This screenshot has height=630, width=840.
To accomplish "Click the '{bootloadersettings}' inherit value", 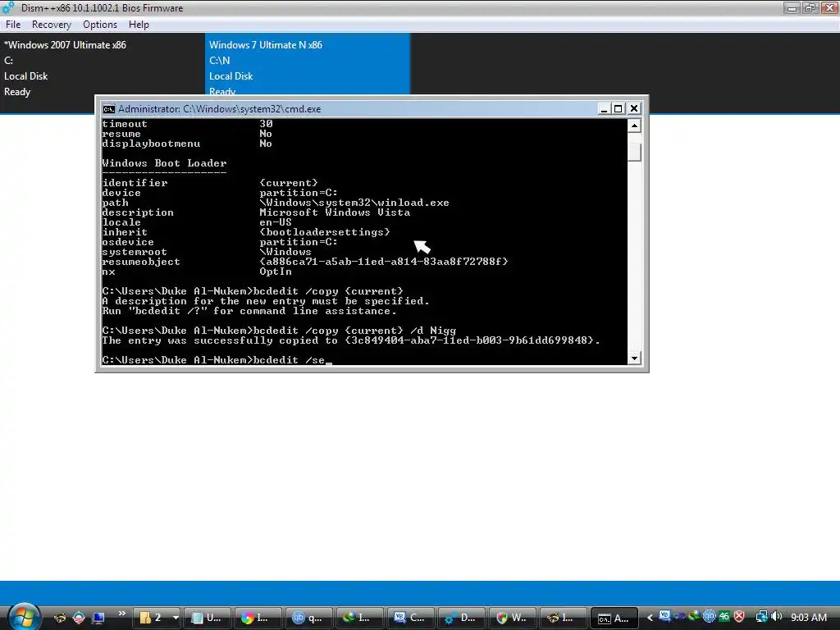I will (x=325, y=232).
